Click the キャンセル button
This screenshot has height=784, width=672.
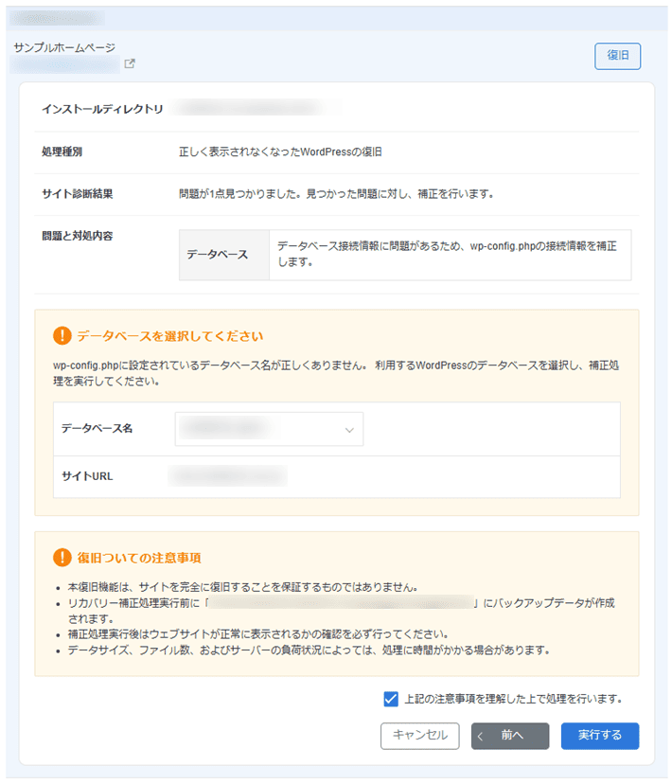(419, 736)
